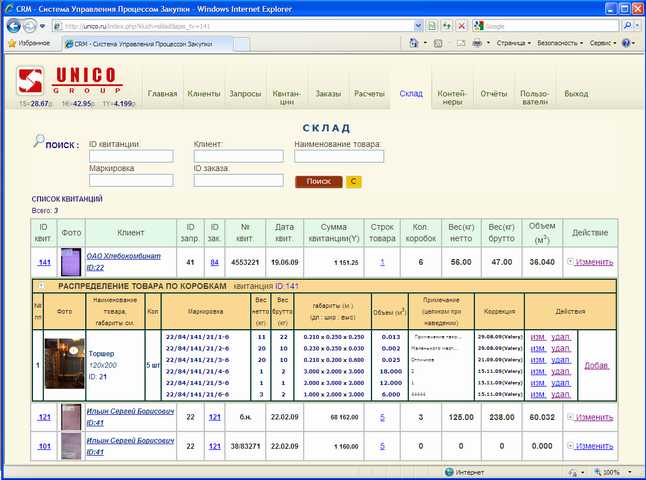This screenshot has width=646, height=480.
Task: Open the Избранное favorites star button
Action: coord(29,43)
